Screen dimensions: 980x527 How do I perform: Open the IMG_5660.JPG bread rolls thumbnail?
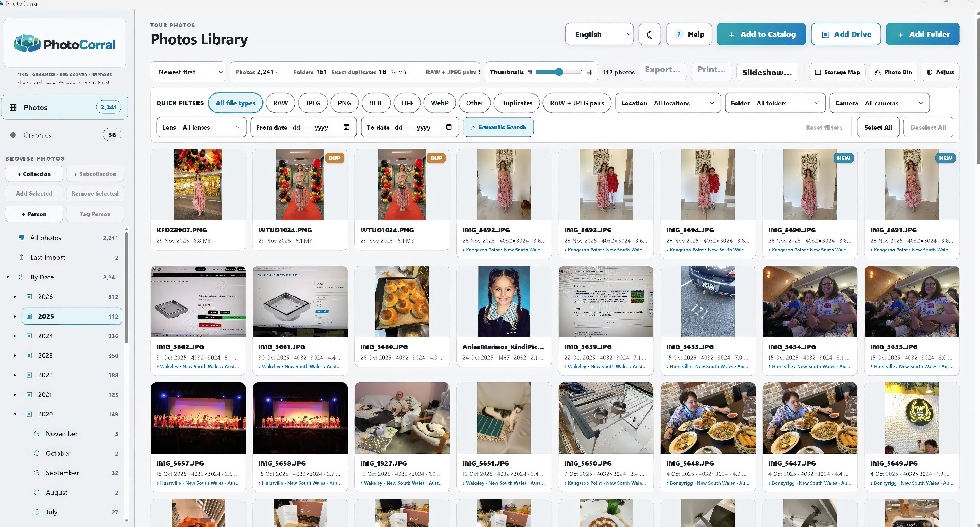coord(402,302)
